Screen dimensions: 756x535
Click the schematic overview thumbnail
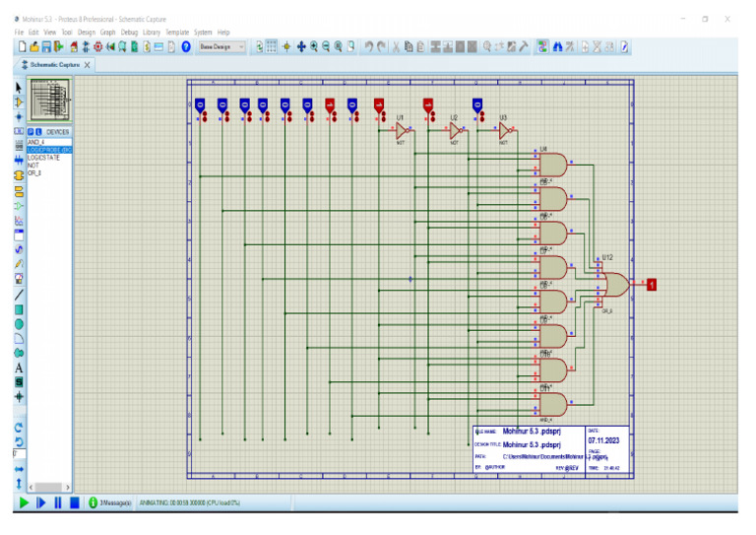pos(49,100)
